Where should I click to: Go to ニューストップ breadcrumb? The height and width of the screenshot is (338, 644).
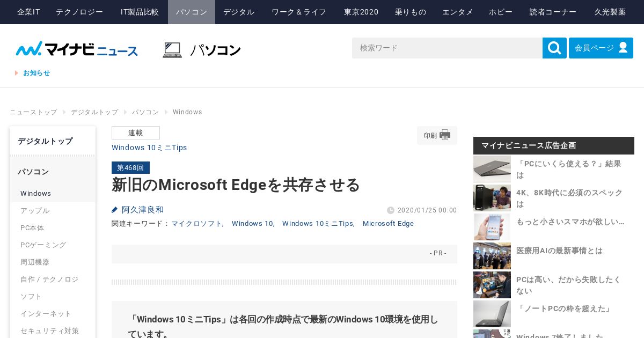[x=33, y=112]
